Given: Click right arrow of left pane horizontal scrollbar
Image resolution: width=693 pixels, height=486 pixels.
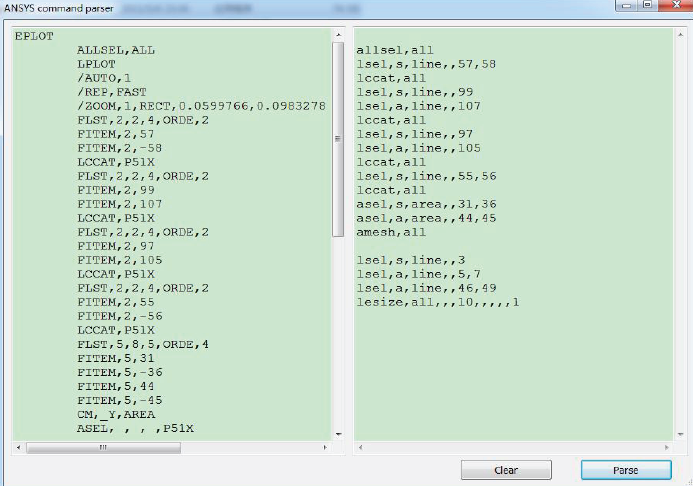Looking at the screenshot, I should pos(325,448).
